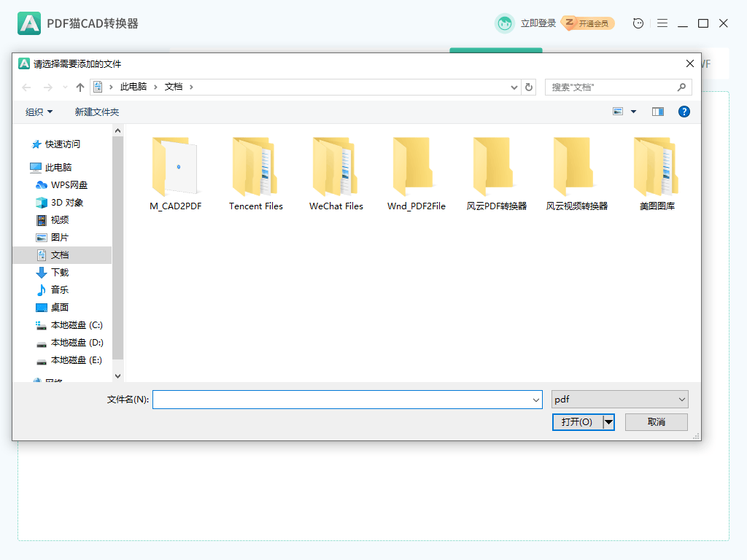Click 文档 in the address path

[x=174, y=87]
